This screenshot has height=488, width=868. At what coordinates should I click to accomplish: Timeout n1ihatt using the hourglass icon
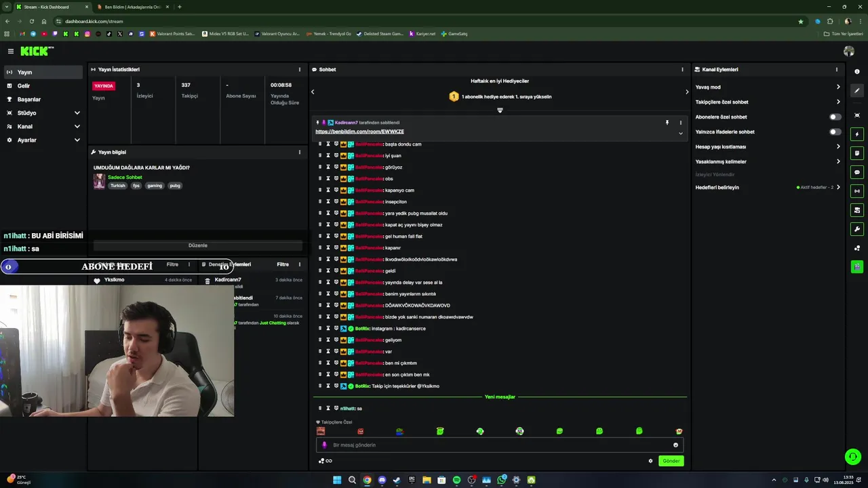(x=328, y=408)
